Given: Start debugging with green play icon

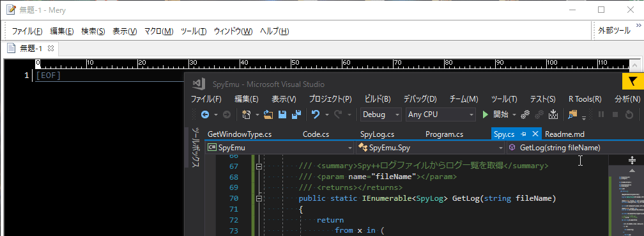Looking at the screenshot, I should [486, 114].
